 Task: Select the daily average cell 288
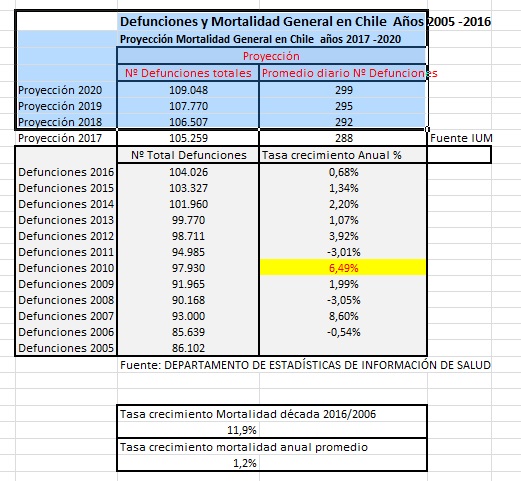pos(344,138)
